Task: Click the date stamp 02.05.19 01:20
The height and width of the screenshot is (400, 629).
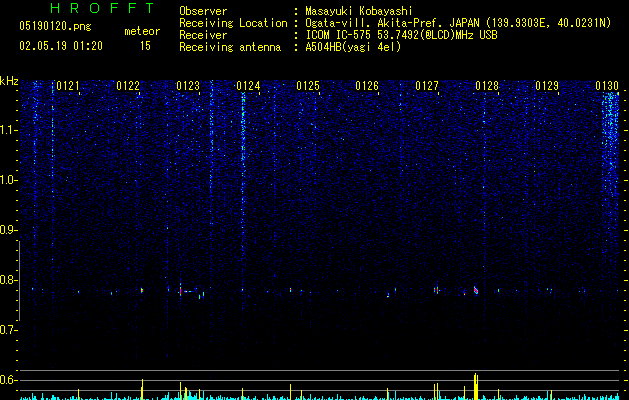Action: click(x=61, y=46)
